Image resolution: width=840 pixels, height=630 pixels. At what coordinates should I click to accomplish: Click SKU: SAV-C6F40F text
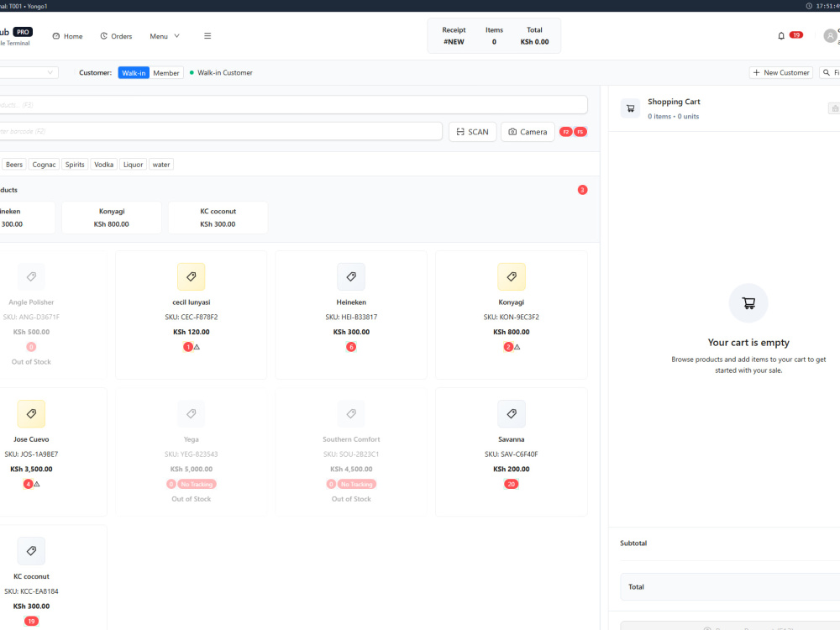point(512,454)
